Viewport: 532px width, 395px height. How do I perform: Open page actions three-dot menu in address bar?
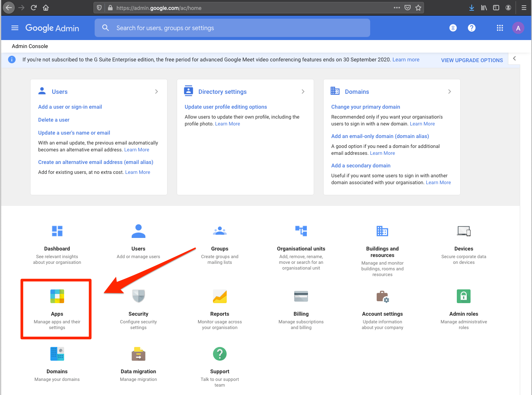397,8
